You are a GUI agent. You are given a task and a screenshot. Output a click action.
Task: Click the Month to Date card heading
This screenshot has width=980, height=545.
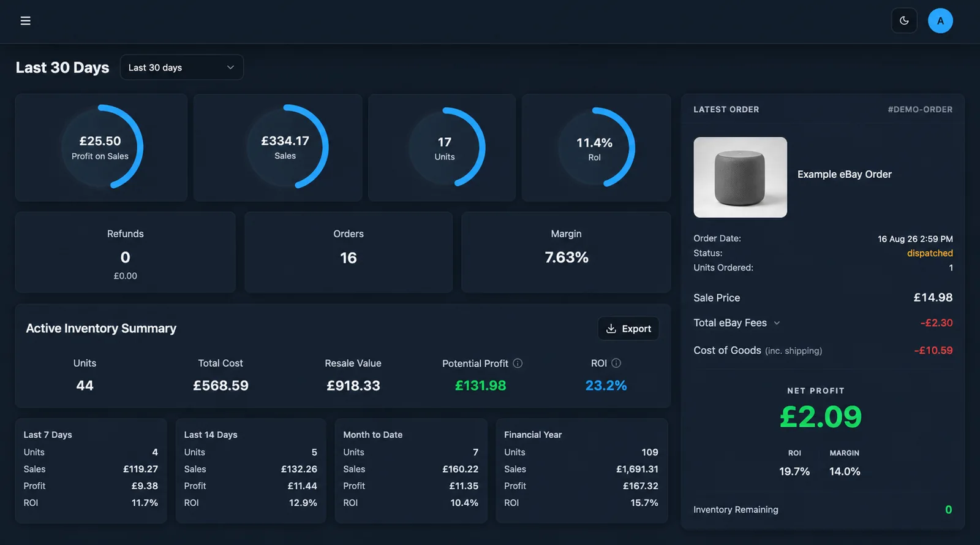(373, 435)
